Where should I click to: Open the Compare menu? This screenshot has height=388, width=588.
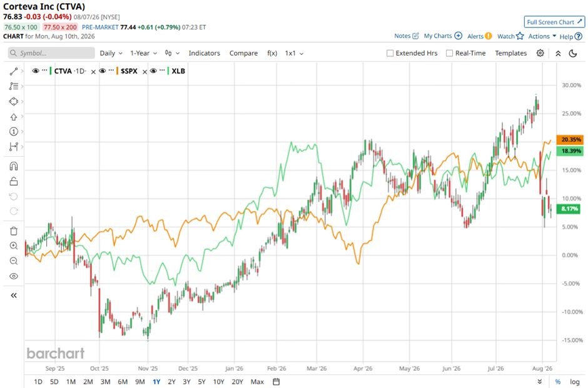coord(243,53)
